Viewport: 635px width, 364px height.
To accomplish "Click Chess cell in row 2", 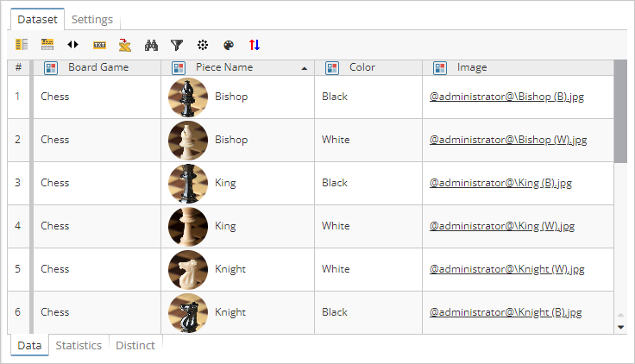I will pos(97,140).
